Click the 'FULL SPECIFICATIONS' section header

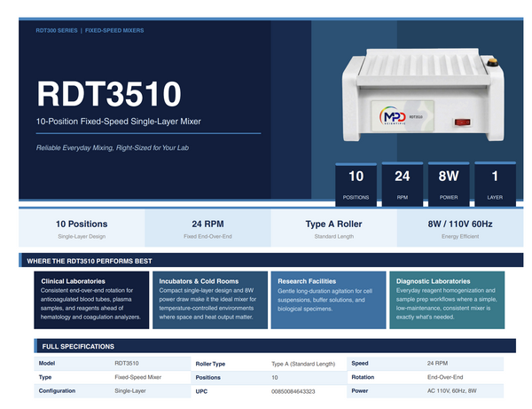point(275,346)
